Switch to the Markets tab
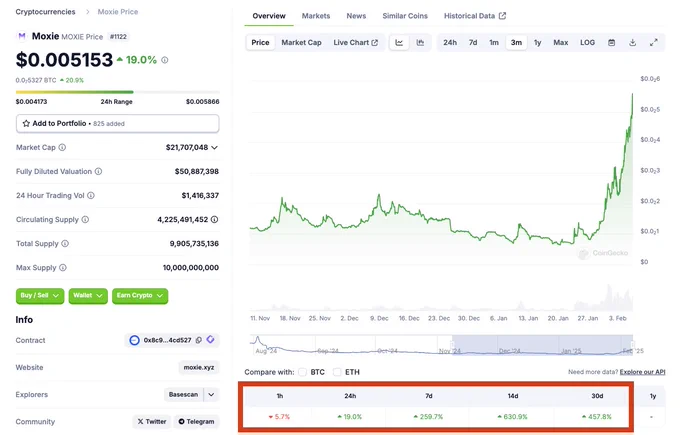680x435 pixels. (x=316, y=16)
